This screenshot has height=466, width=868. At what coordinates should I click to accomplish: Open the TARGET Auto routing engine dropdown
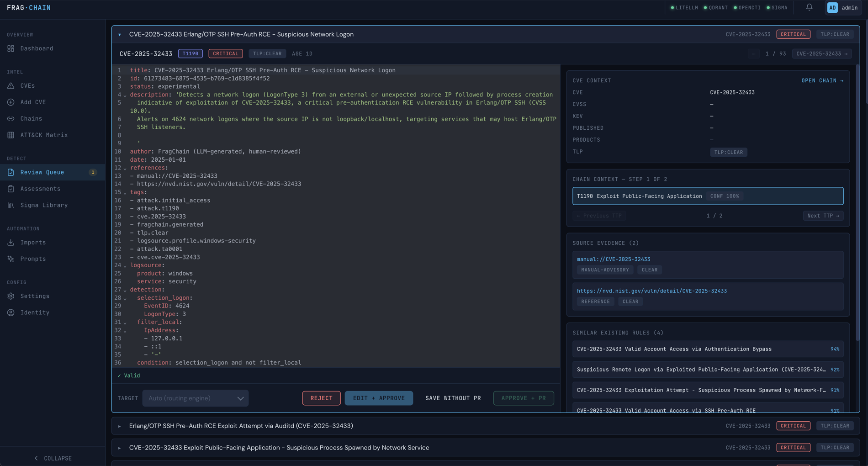[x=195, y=398]
